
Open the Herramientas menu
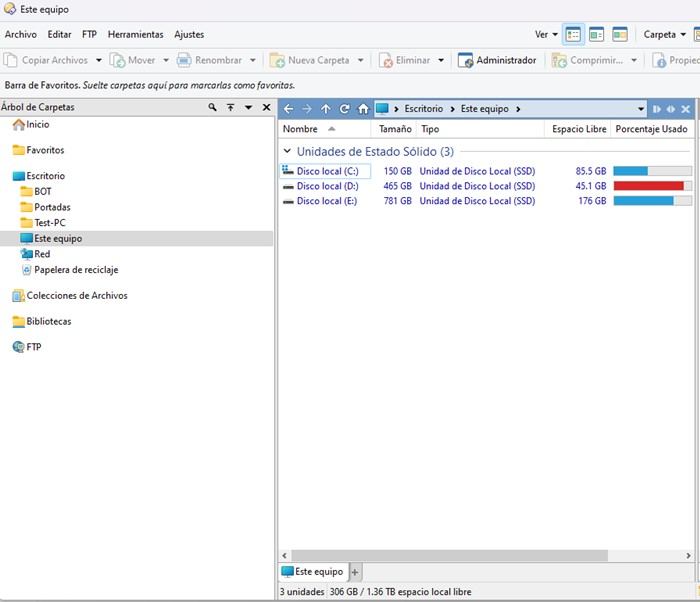[x=136, y=34]
